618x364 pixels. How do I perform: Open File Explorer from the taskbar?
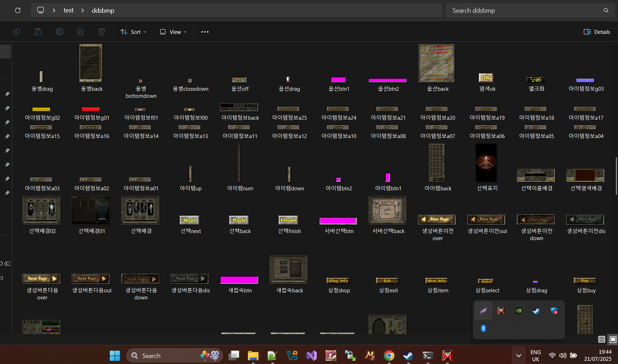point(253,356)
